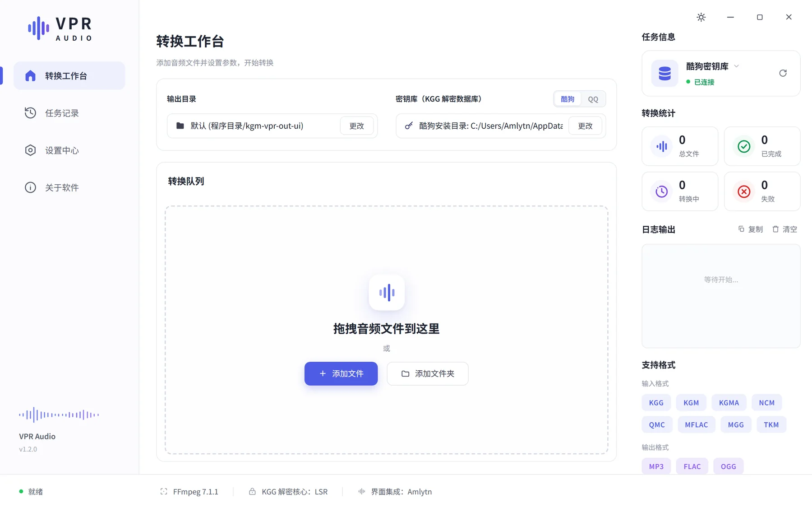Click the OGG output format tag
This screenshot has width=812, height=508.
pos(728,466)
